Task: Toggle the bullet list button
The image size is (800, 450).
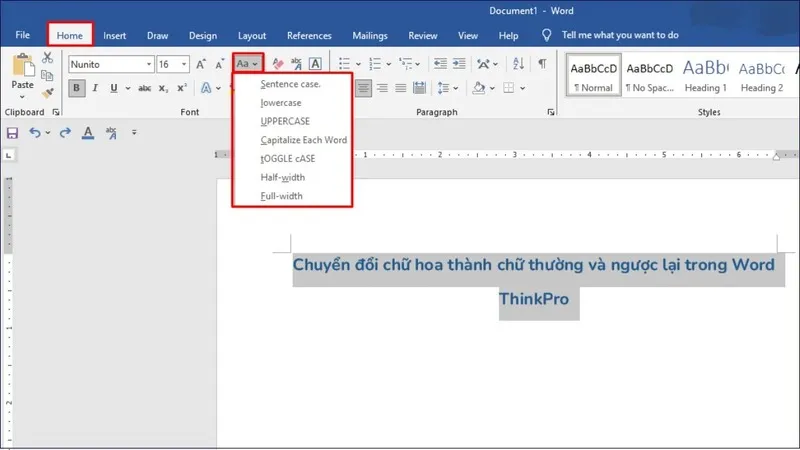Action: pos(344,64)
